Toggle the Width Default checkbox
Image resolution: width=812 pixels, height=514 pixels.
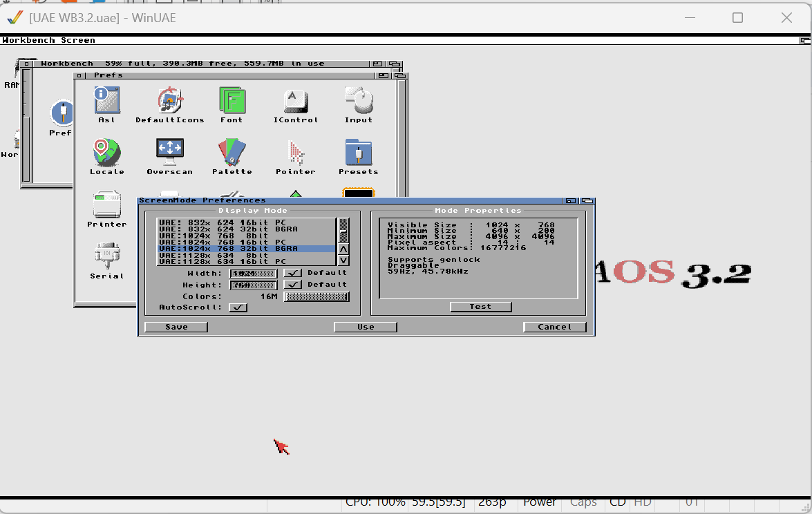(x=294, y=273)
